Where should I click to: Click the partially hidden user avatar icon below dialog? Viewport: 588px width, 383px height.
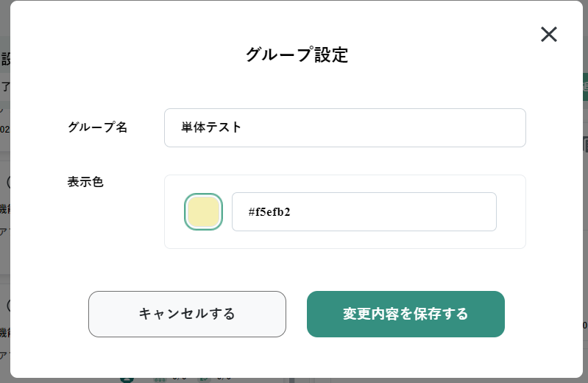tap(127, 380)
